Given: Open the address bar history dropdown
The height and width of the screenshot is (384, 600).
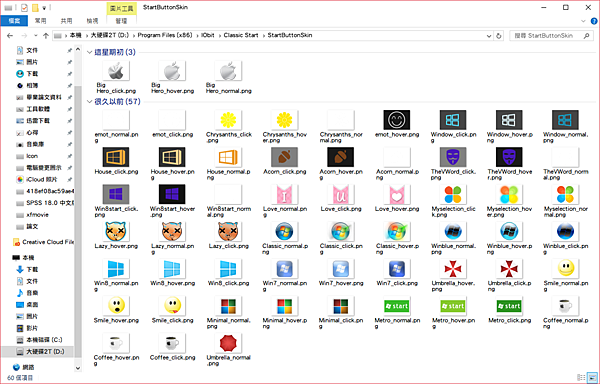Looking at the screenshot, I should [x=489, y=36].
